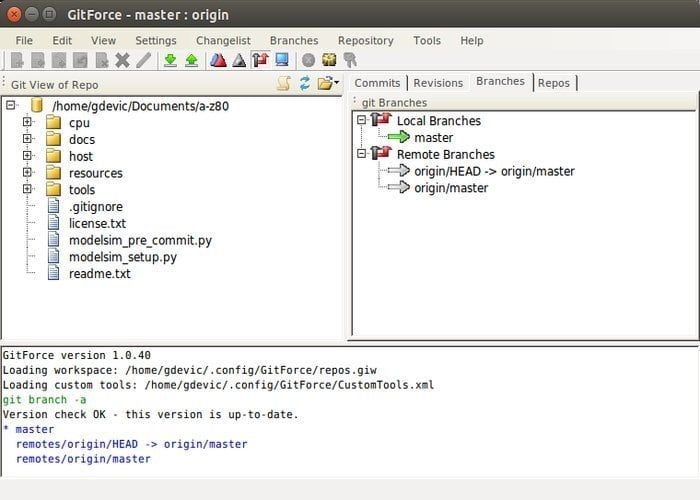Push to remote with green up arrow
The image size is (700, 500).
(x=192, y=60)
